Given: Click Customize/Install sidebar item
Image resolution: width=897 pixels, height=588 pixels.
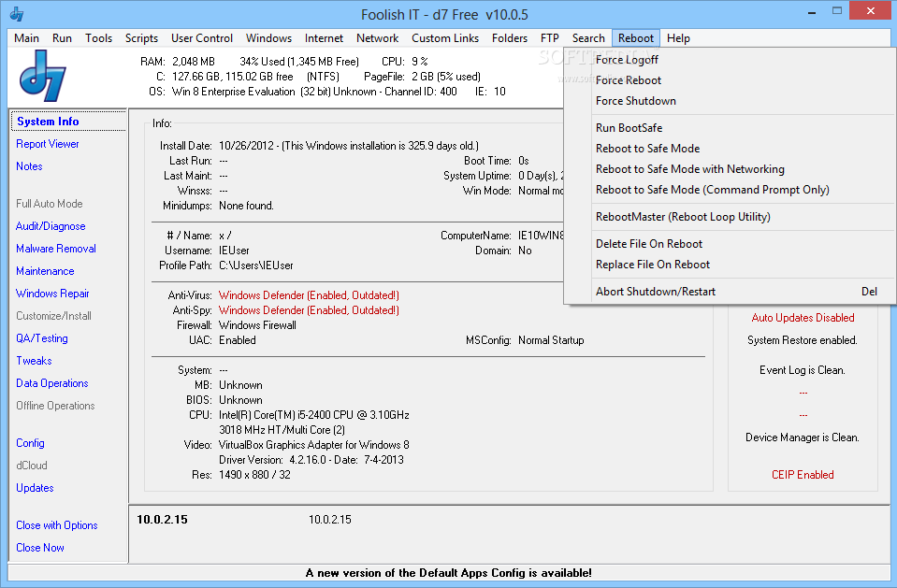Looking at the screenshot, I should point(53,316).
